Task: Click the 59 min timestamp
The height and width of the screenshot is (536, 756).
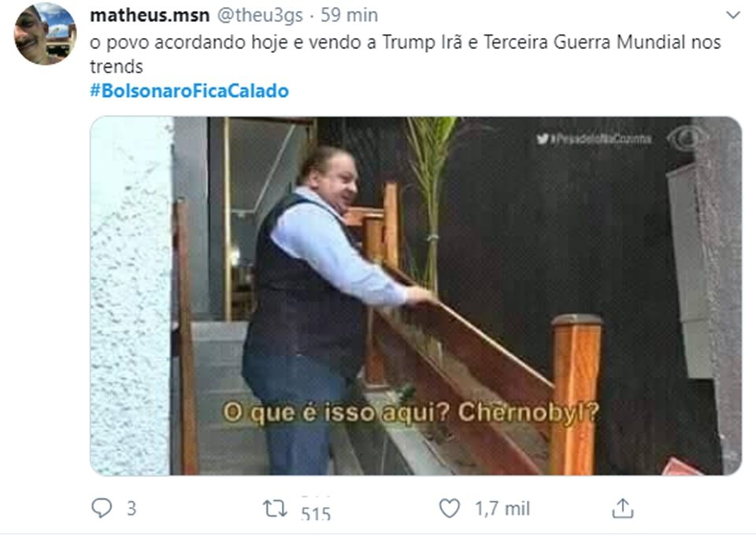Action: tap(349, 16)
